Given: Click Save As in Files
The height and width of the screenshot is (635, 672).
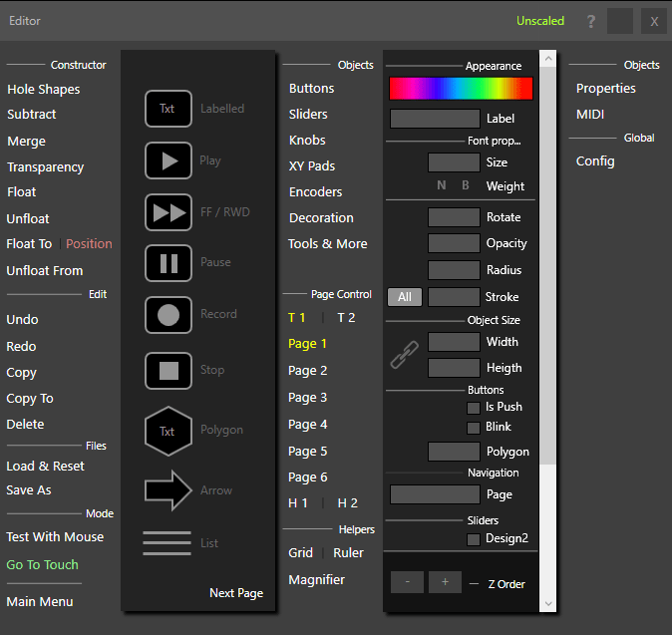Looking at the screenshot, I should coord(29,490).
